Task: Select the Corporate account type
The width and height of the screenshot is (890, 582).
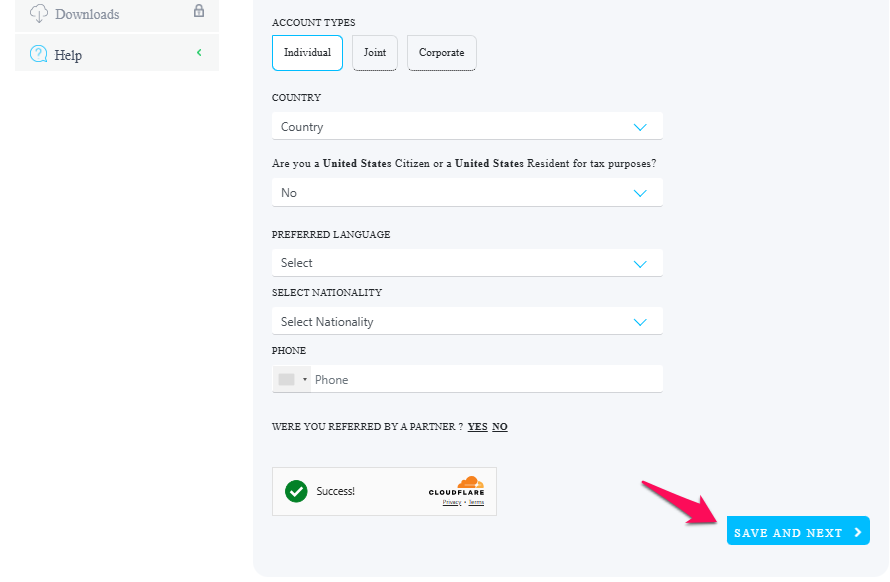Action: click(442, 53)
